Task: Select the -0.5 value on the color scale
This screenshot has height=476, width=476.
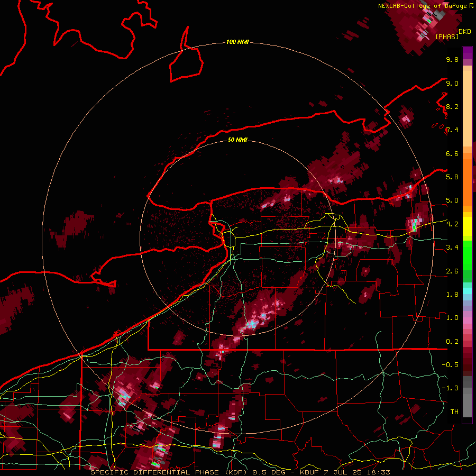Action: 450,365
